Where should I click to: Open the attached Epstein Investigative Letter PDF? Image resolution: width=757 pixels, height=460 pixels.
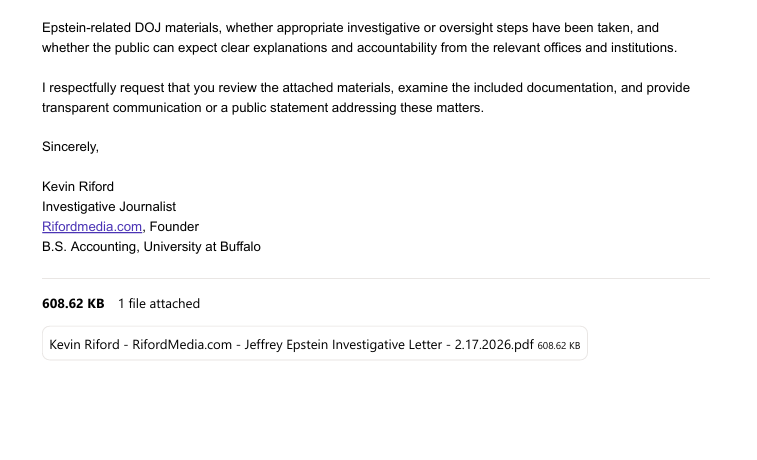(x=291, y=345)
